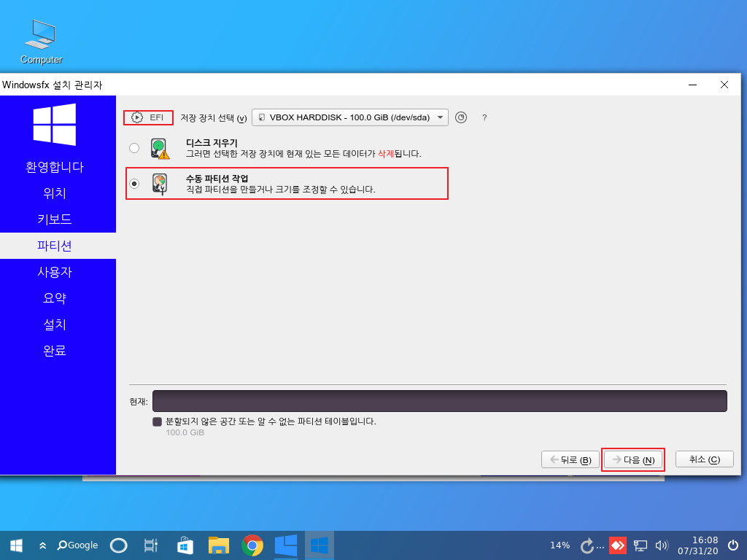
Task: Click the Windows logo in sidebar
Action: [55, 124]
